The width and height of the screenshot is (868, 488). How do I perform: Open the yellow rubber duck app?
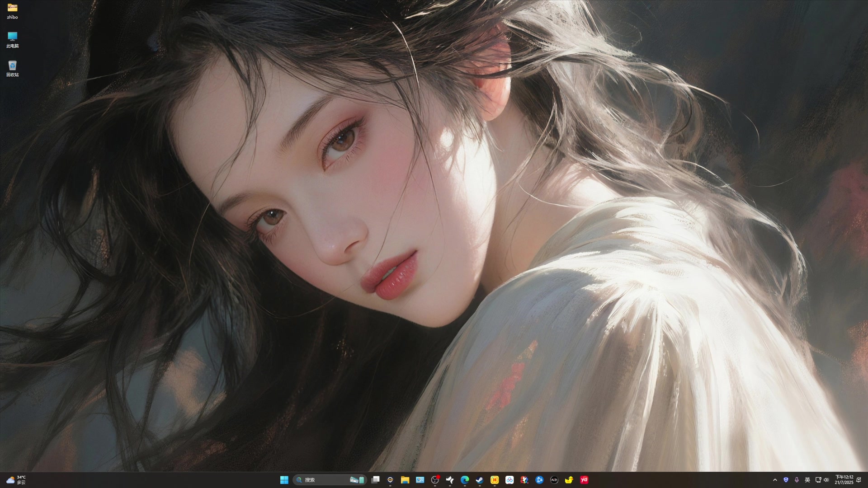pos(569,480)
